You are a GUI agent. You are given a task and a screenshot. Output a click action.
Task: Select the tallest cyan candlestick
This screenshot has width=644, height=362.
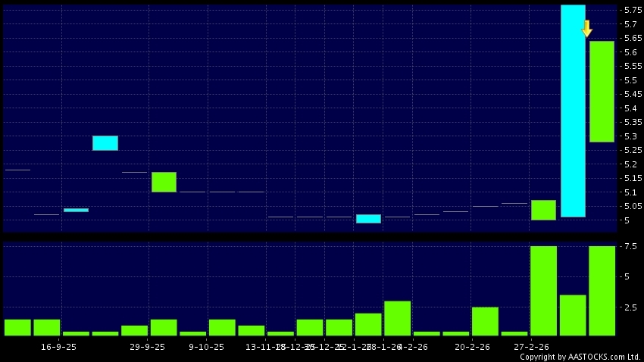(573, 111)
